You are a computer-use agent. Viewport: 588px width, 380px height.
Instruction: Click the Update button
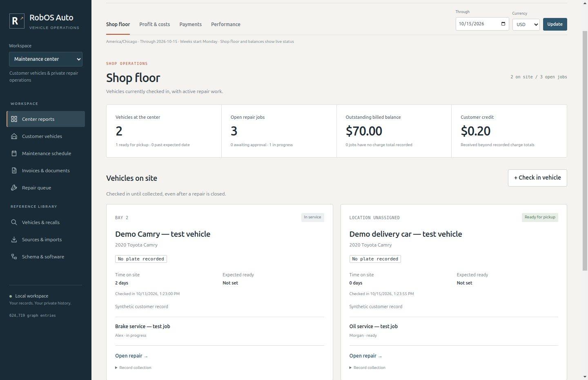coord(555,24)
